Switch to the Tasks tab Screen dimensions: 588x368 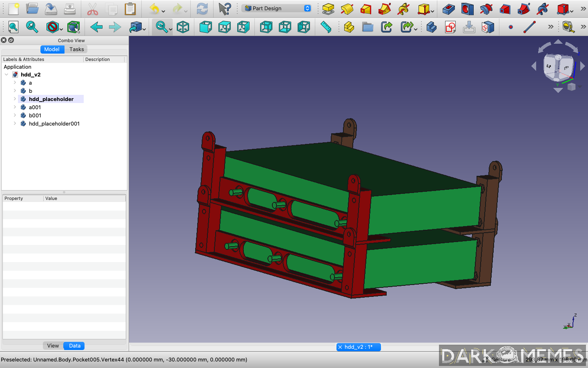pos(76,49)
